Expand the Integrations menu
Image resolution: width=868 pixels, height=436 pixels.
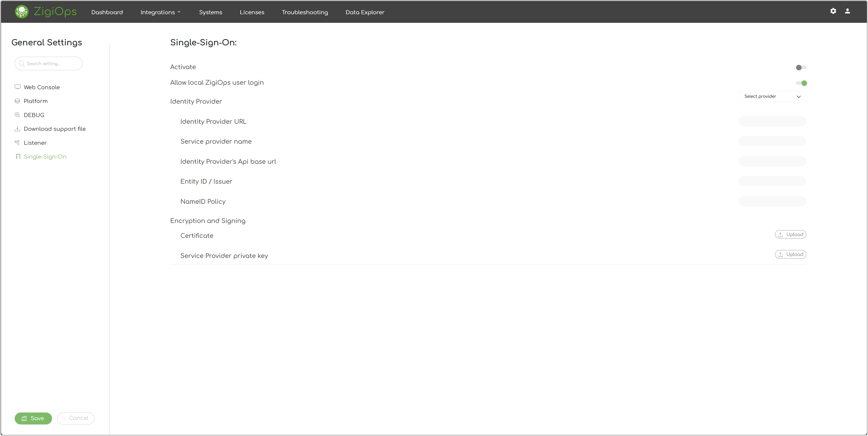click(160, 12)
